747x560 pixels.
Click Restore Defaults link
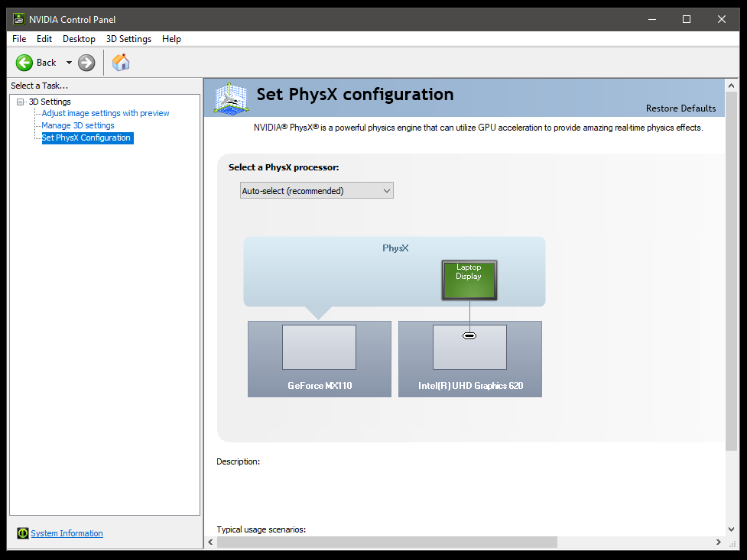pos(680,108)
